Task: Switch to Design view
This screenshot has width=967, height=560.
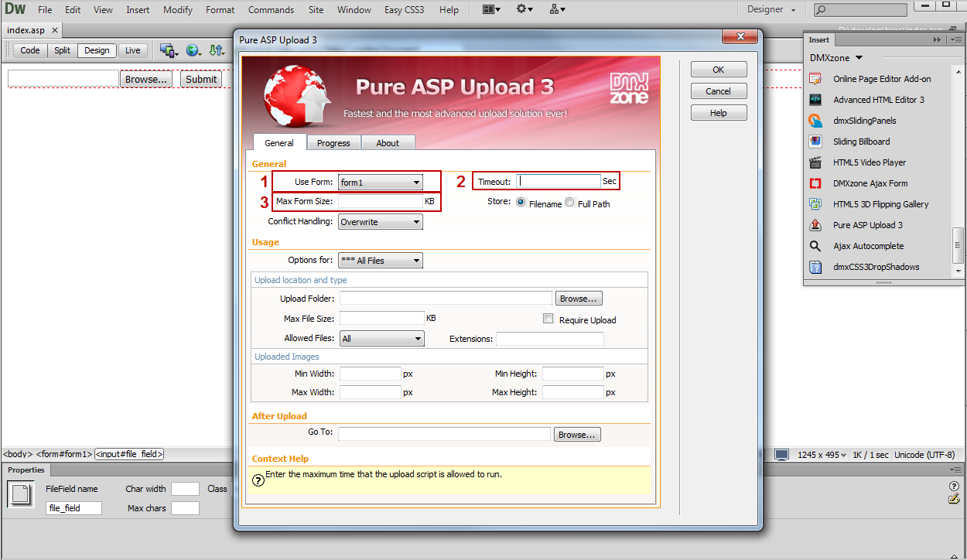Action: click(x=97, y=50)
